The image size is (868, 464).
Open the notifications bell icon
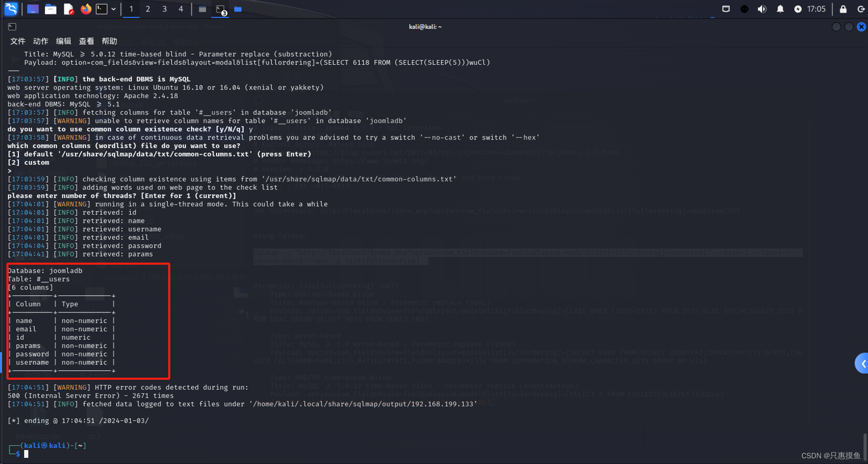780,9
